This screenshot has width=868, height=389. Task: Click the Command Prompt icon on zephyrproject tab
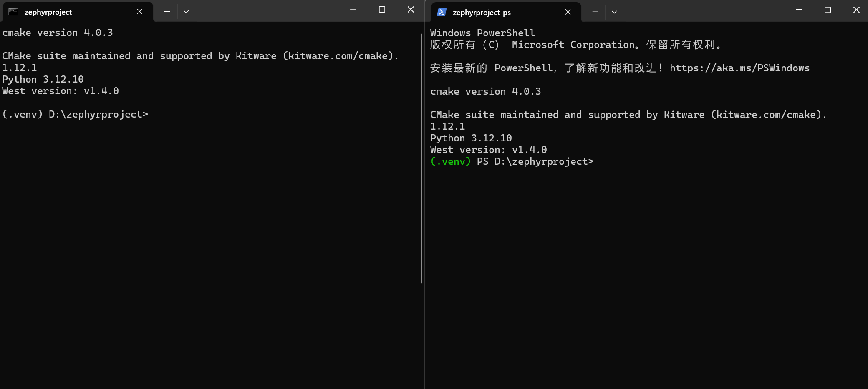pos(13,12)
